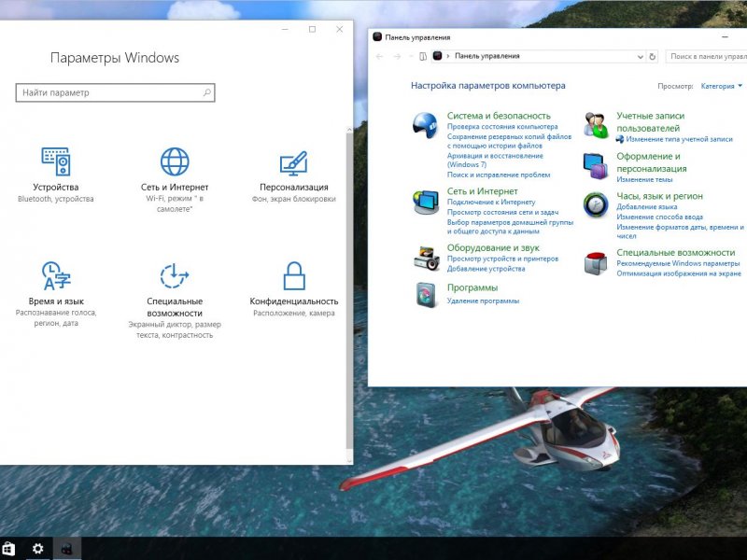This screenshot has height=560, width=747.
Task: Click Фон, экран блокировки subtitle text
Action: coord(294,199)
